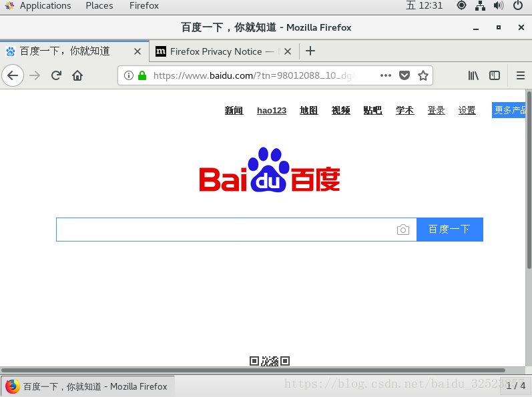Switch to the Firefox Privacy Notice tab
The width and height of the screenshot is (532, 397).
point(224,51)
